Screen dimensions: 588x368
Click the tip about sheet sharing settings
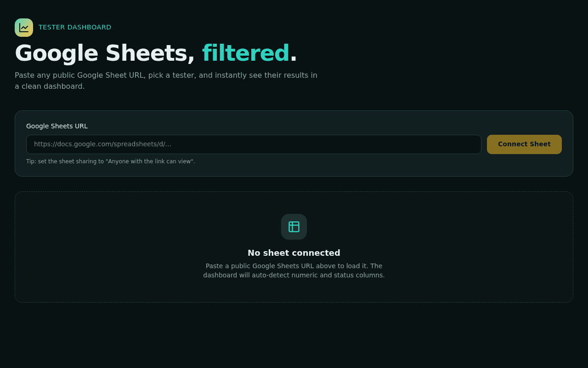coord(111,161)
